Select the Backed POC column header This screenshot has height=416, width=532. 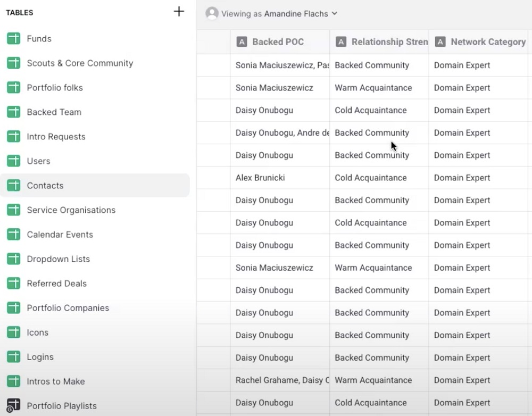280,41
